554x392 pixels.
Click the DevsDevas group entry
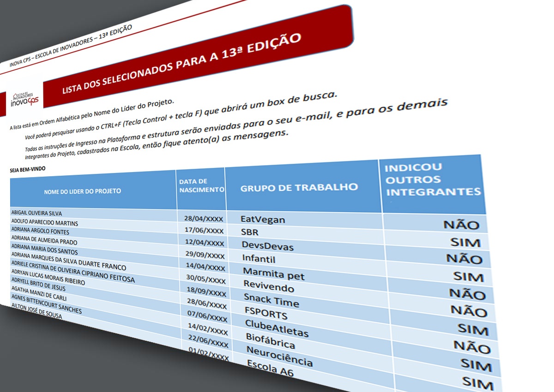tap(267, 246)
